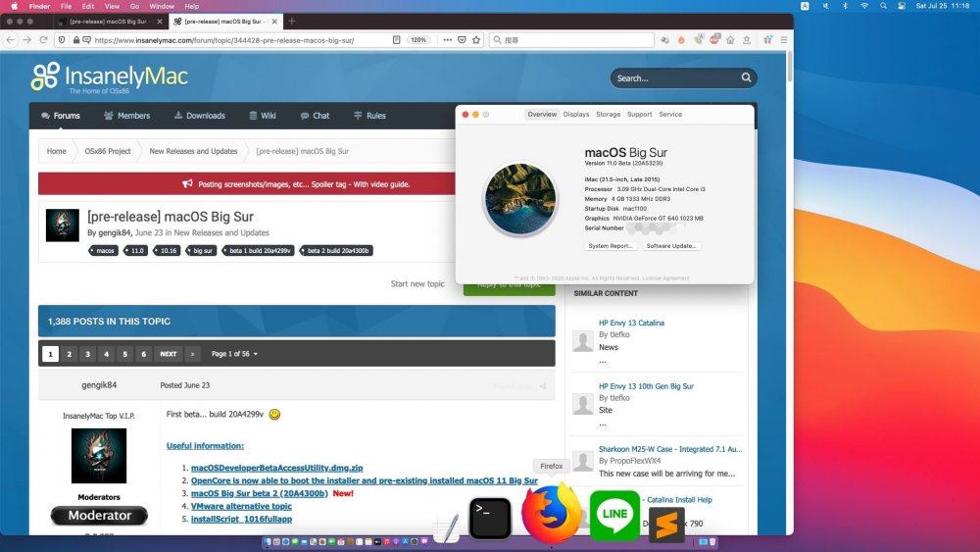Click the OSx86 Project breadcrumb

click(108, 151)
